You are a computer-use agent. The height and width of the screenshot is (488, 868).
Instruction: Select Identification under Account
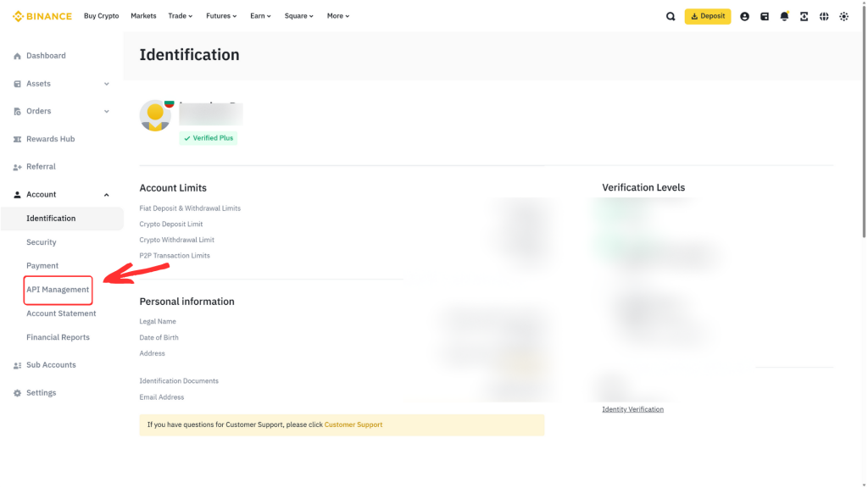(62, 219)
